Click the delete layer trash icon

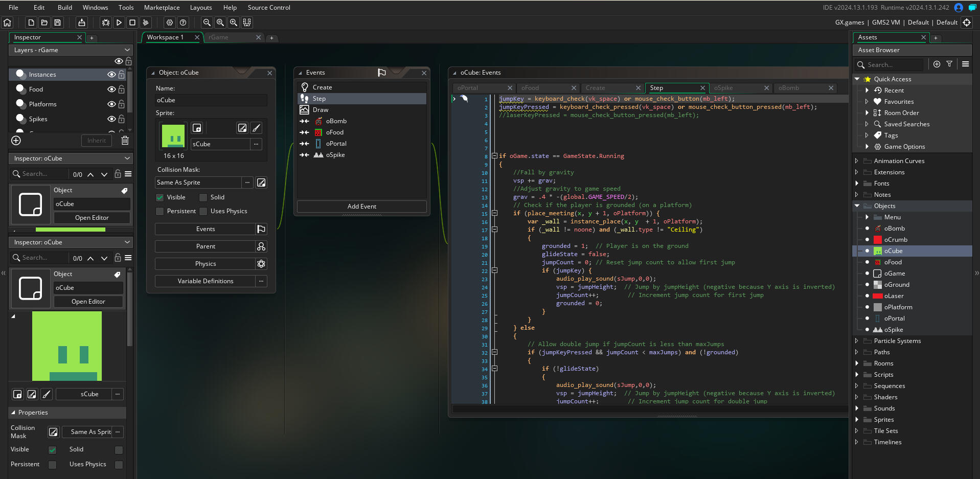coord(125,141)
